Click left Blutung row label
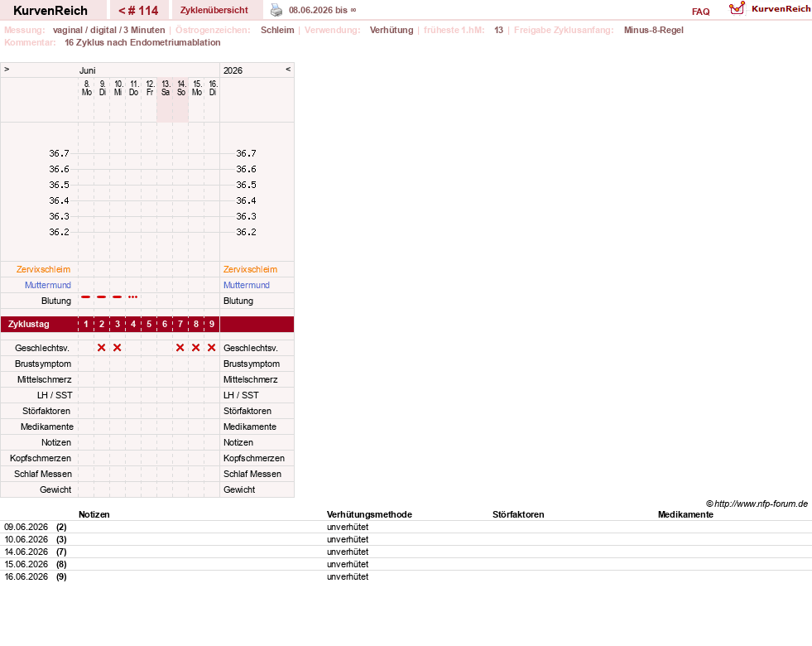Image resolution: width=812 pixels, height=646 pixels. 56,301
